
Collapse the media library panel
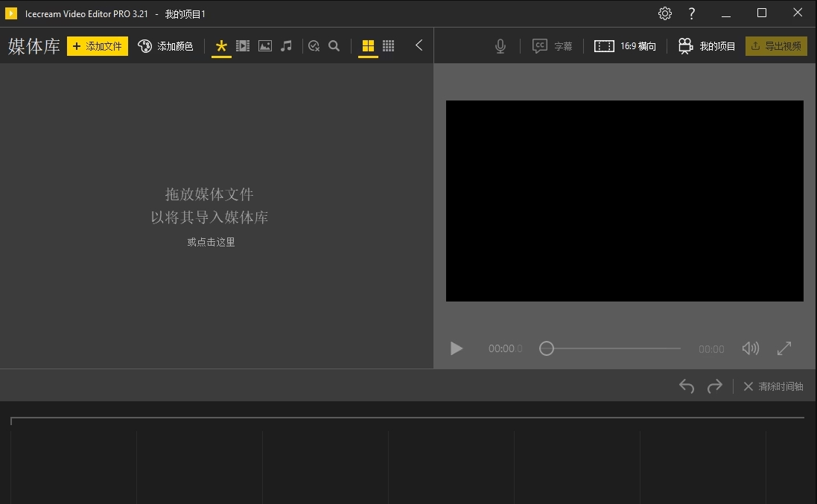click(419, 45)
